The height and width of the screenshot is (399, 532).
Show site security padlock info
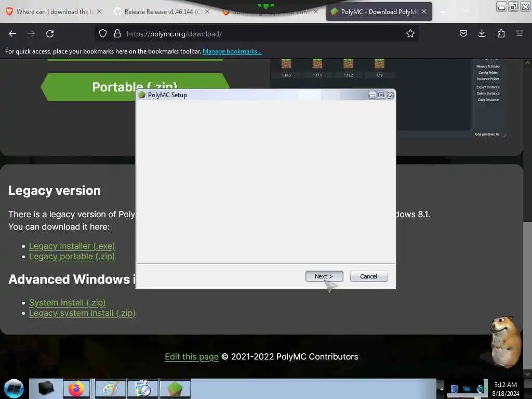[x=117, y=34]
